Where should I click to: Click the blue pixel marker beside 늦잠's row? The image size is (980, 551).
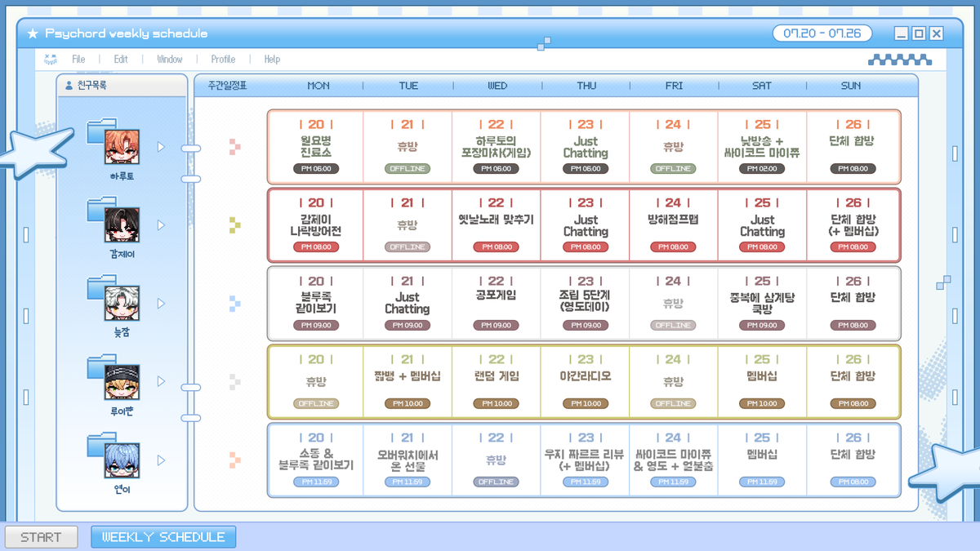coord(234,304)
